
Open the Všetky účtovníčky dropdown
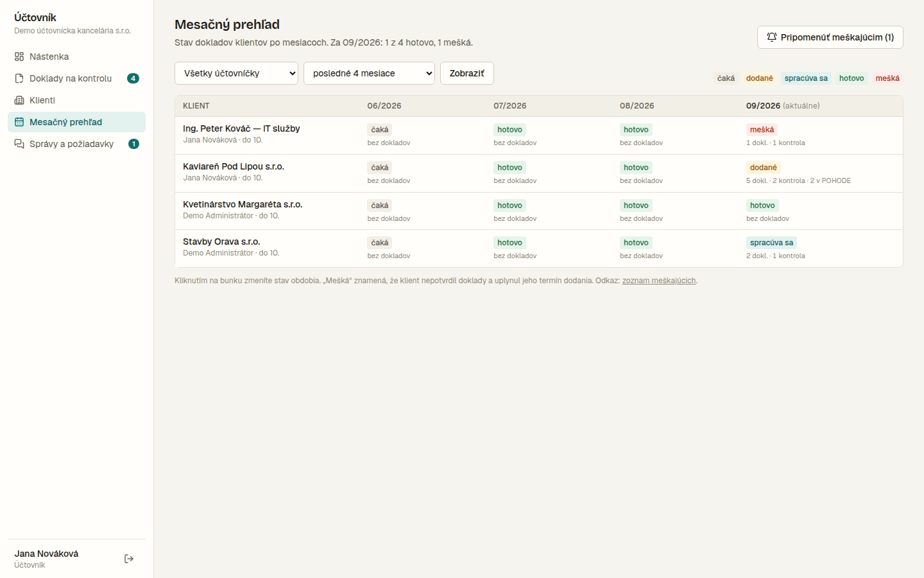(236, 73)
